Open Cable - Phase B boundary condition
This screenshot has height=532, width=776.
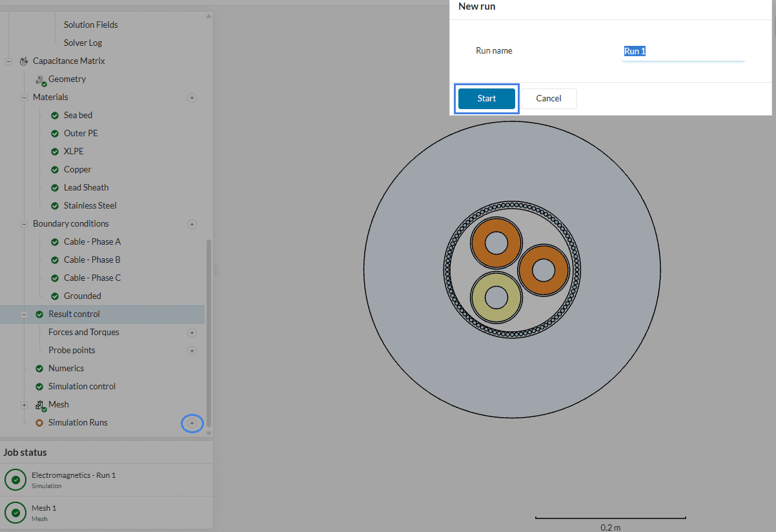click(x=92, y=260)
